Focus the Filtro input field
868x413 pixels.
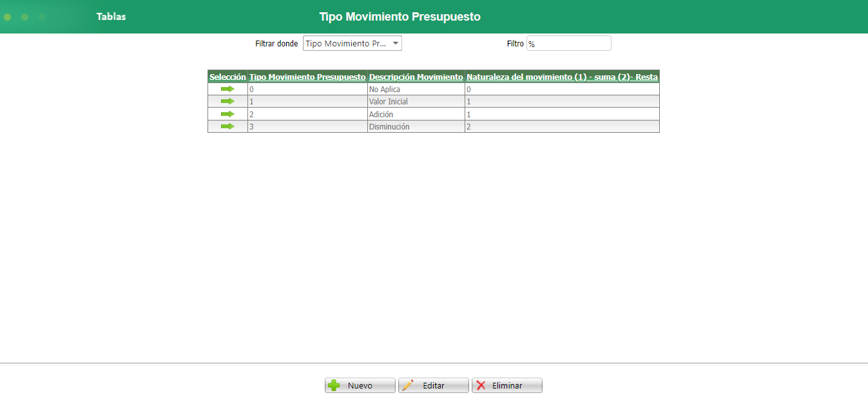coord(569,44)
